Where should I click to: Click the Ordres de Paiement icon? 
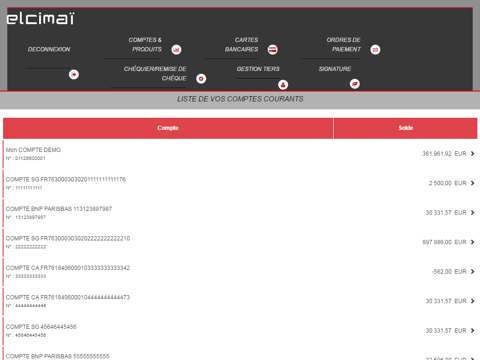(375, 50)
